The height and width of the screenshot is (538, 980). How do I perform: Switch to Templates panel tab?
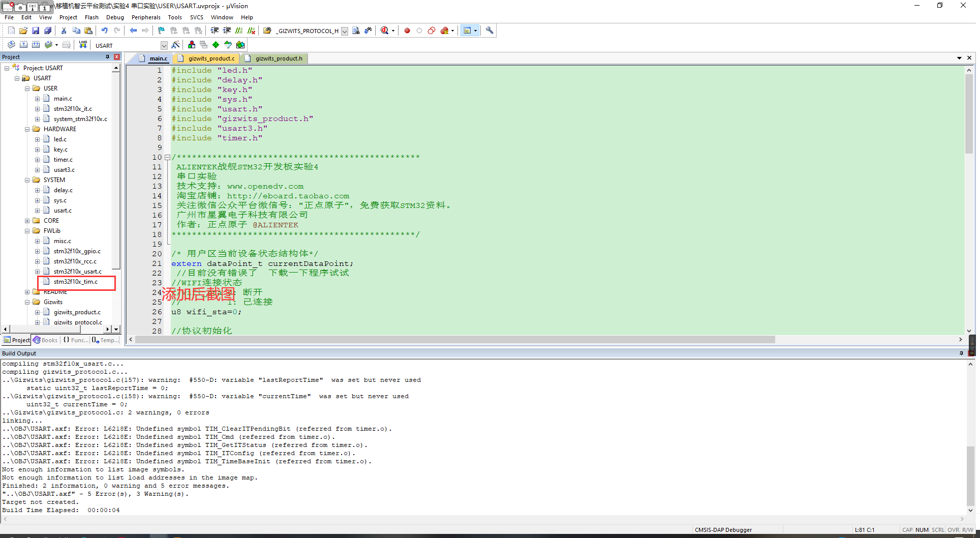coord(106,340)
